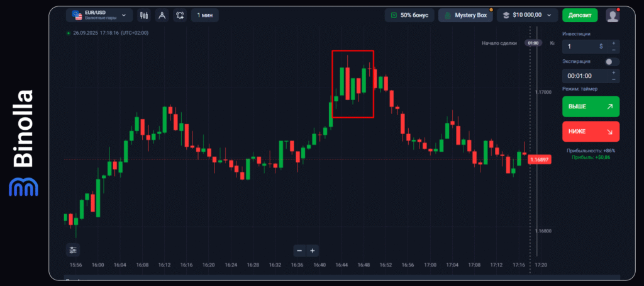The width and height of the screenshot is (644, 286).
Task: Open the Mystery Box tab
Action: coord(466,15)
